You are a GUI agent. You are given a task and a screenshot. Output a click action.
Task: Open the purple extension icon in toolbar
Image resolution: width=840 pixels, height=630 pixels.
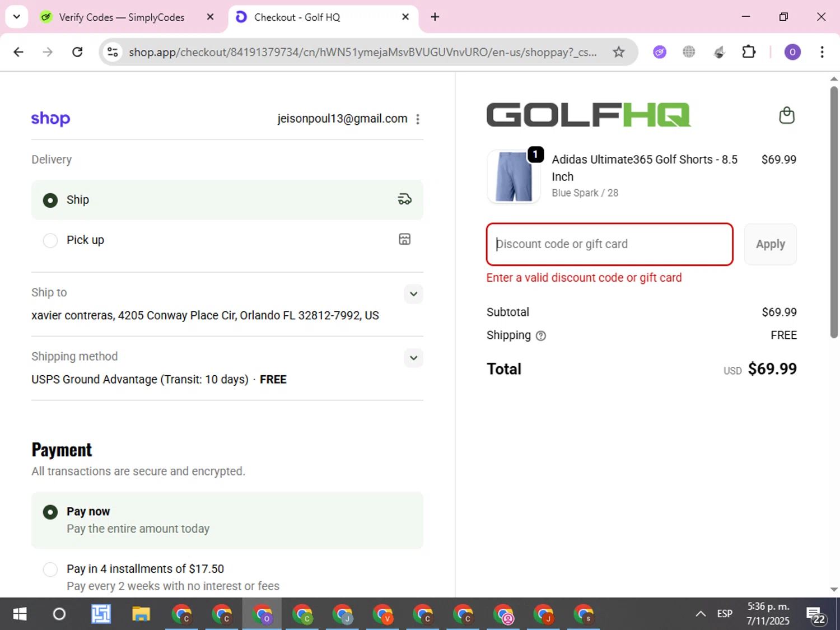pos(660,52)
